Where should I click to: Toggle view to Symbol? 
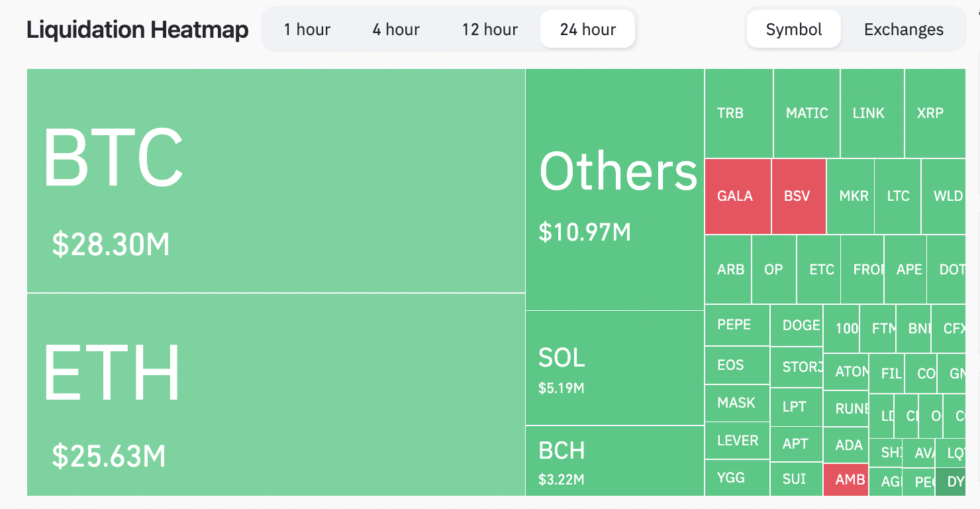click(793, 30)
